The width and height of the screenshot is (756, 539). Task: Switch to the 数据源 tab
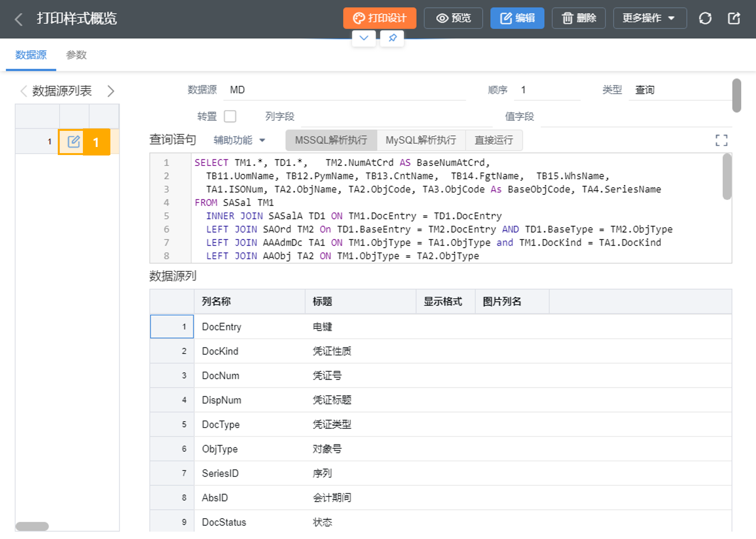[x=31, y=55]
